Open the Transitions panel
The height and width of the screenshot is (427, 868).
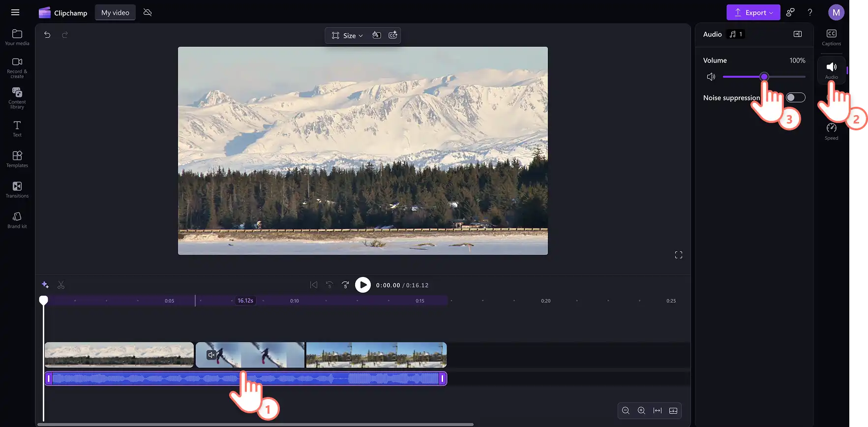(17, 190)
